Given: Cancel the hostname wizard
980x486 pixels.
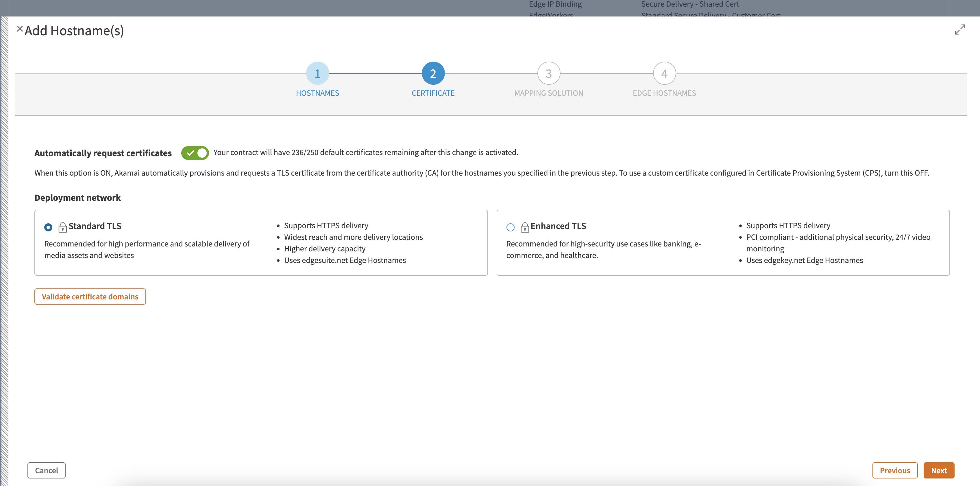Looking at the screenshot, I should pos(47,470).
